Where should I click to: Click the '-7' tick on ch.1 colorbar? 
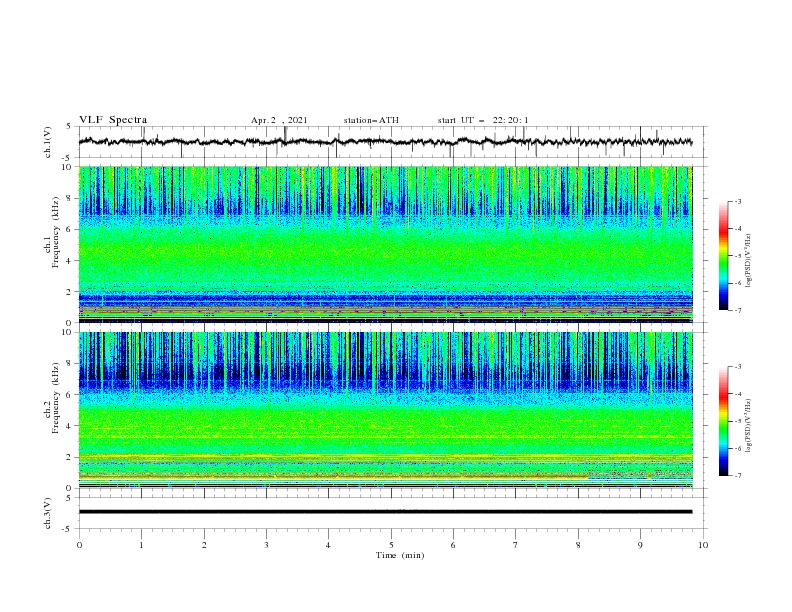click(x=737, y=310)
